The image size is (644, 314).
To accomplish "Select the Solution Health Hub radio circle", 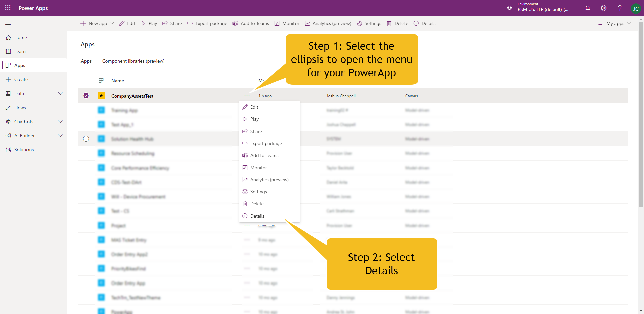I will [86, 139].
